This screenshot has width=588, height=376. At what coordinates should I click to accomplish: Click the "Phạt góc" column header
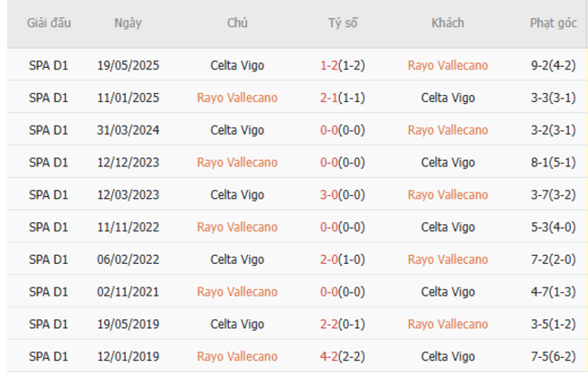coord(554,23)
